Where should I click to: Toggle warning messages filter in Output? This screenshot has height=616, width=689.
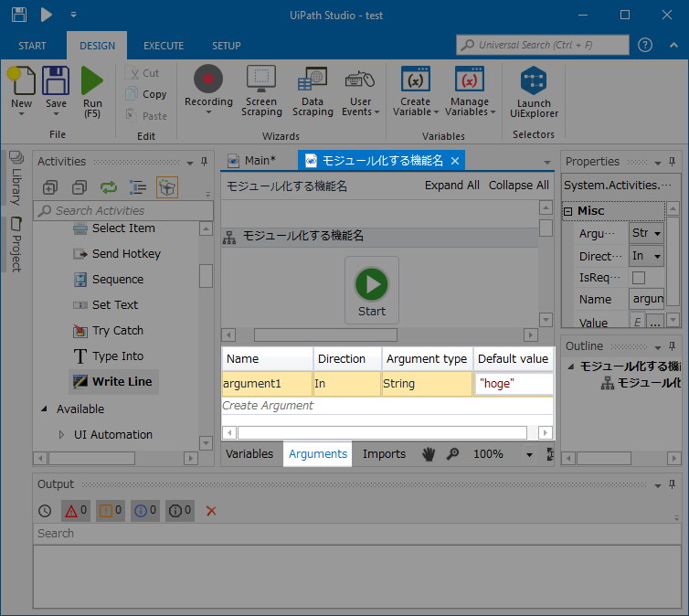point(111,511)
